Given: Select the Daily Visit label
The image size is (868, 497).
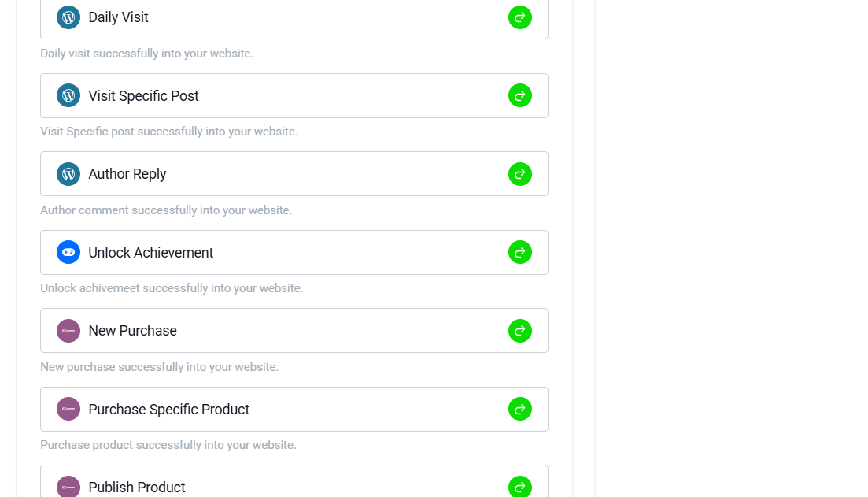Looking at the screenshot, I should point(119,17).
